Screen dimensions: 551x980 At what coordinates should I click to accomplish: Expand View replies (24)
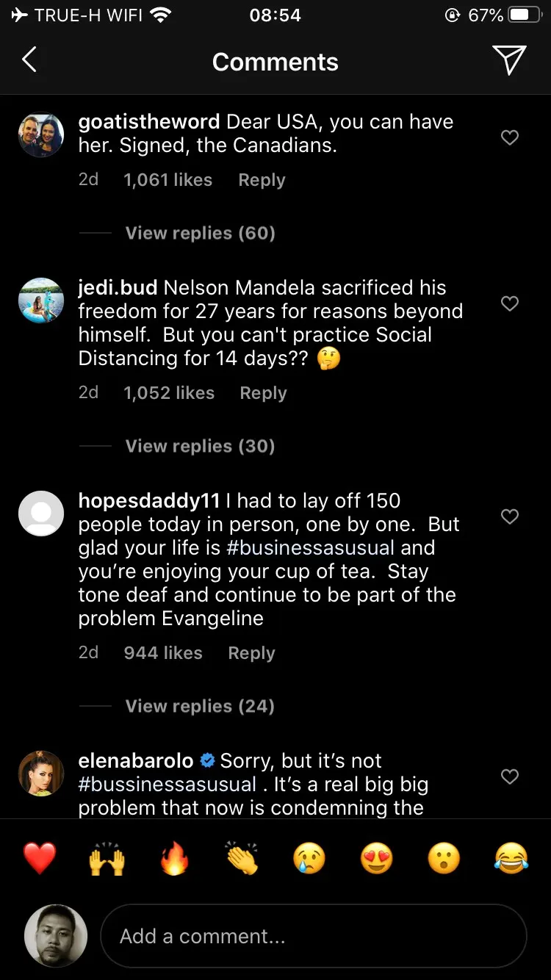pos(200,706)
